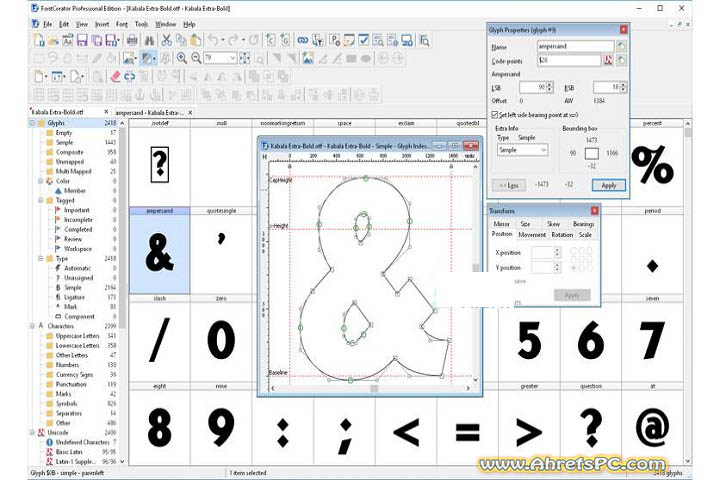Collapse the Type category node
Viewport: 720px width, 480px height.
coord(40,259)
